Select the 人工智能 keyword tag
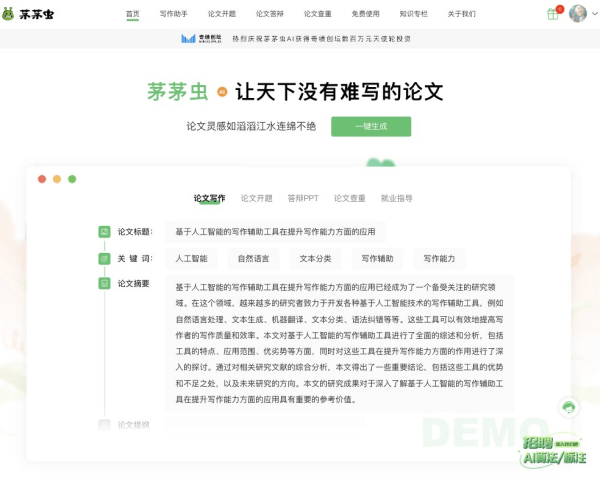The height and width of the screenshot is (498, 600). 191,258
